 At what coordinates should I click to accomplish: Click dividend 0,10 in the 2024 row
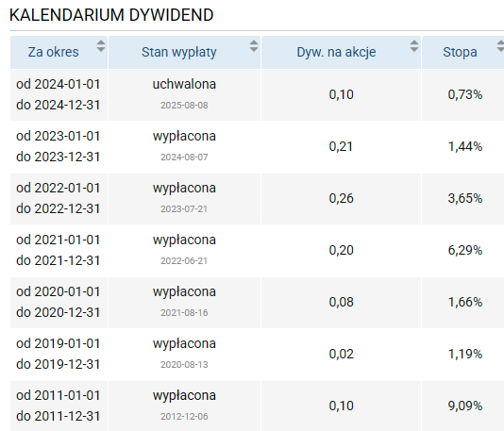[x=341, y=94]
